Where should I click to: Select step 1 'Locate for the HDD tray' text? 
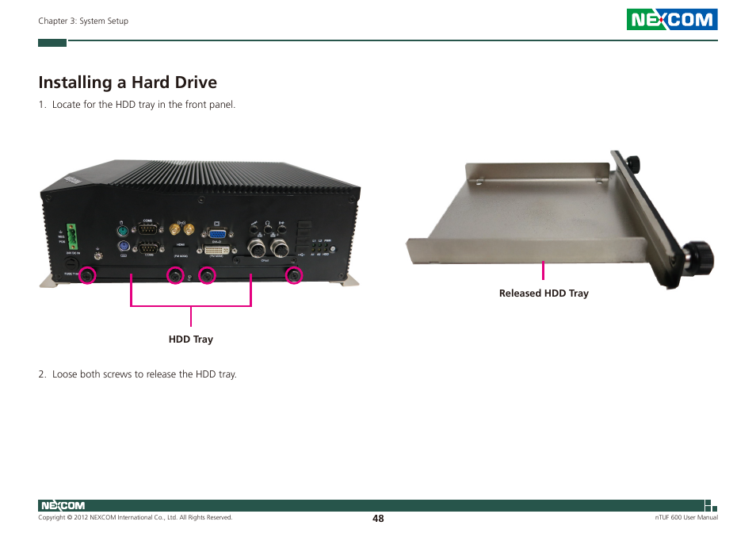coord(137,104)
